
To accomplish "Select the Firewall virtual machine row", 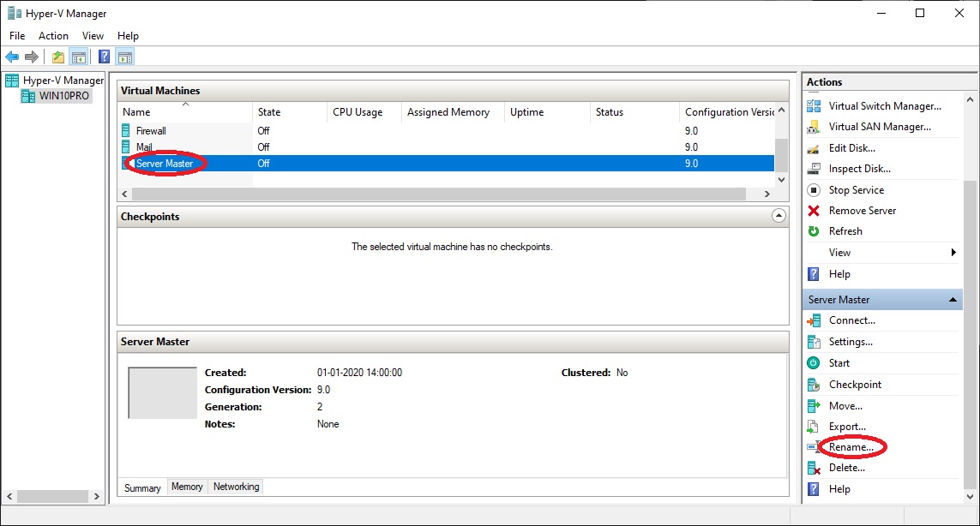I will tap(446, 130).
